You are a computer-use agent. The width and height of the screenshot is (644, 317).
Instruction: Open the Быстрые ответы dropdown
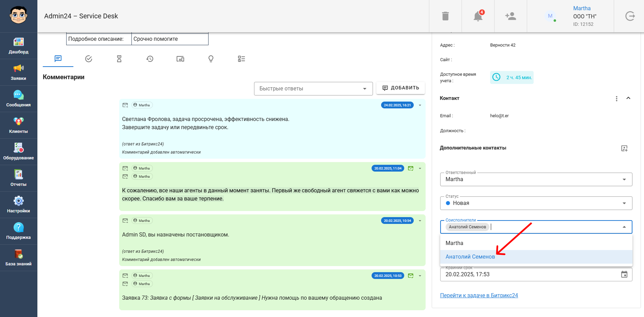tap(313, 89)
